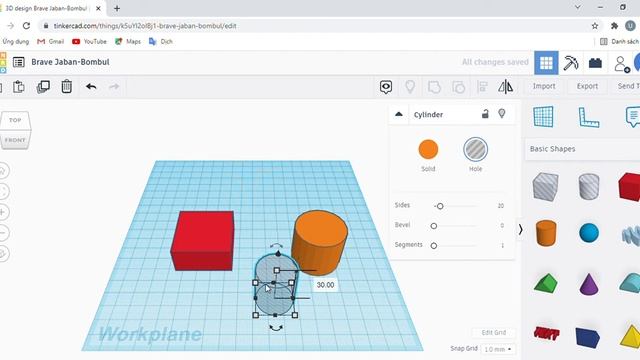Select the Workplane tool
Image resolution: width=640 pixels, height=360 pixels.
[543, 117]
